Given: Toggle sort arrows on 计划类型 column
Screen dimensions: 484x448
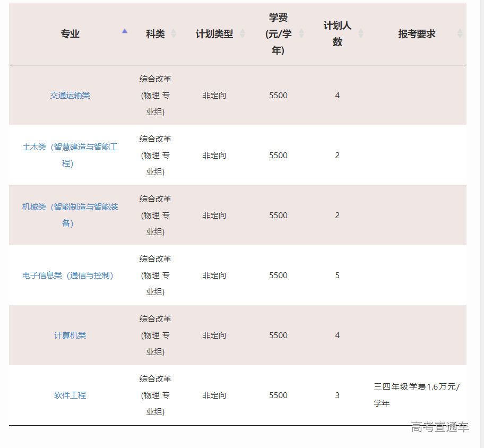Looking at the screenshot, I should (x=243, y=34).
